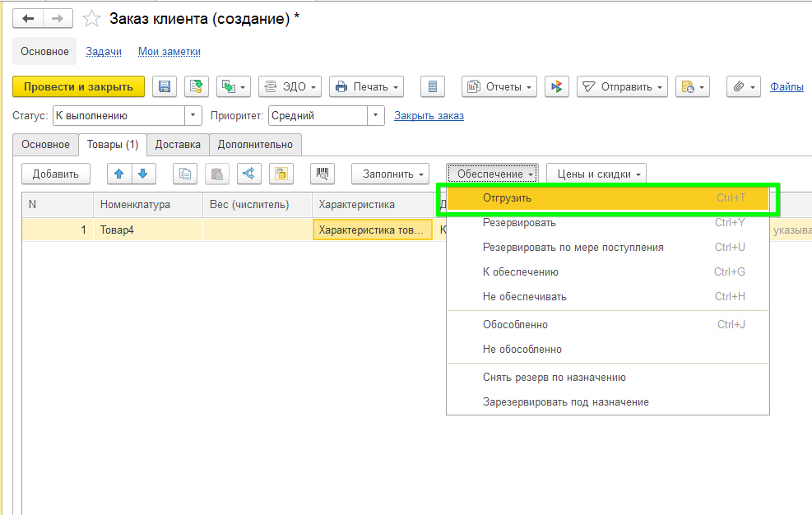The image size is (812, 515).
Task: Choose Обособленно menu item
Action: pos(608,325)
